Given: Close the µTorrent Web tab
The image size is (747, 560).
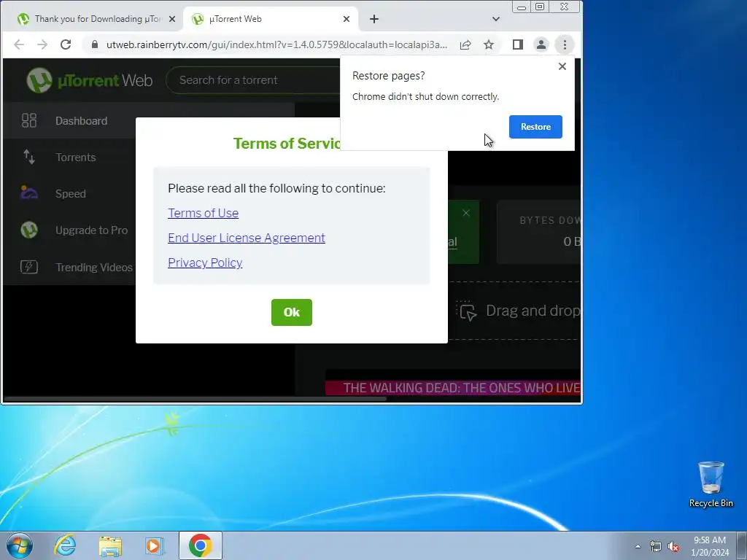Looking at the screenshot, I should click(347, 19).
